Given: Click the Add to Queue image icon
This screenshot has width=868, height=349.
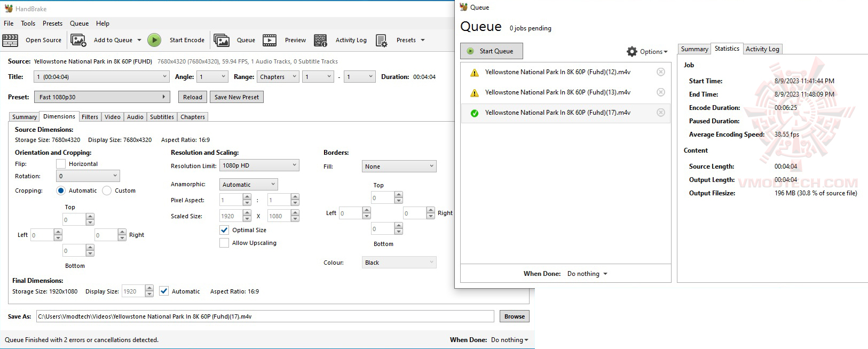Looking at the screenshot, I should (x=78, y=40).
